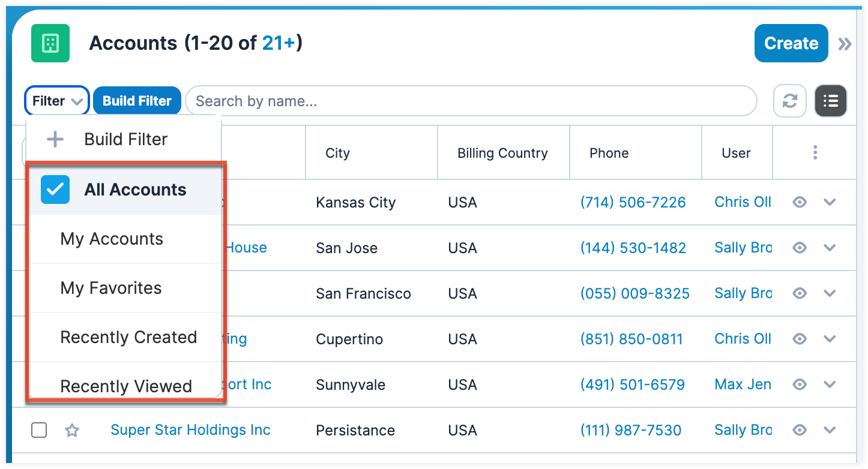Open user Chris Oll in Kansas City row
This screenshot has width=868, height=469.
[x=743, y=202]
